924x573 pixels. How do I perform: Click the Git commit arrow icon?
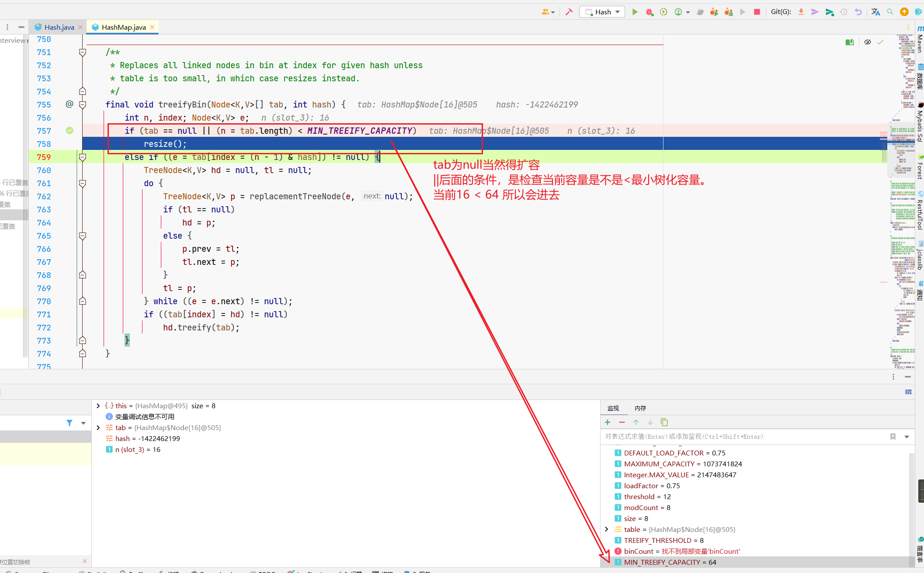pyautogui.click(x=815, y=12)
